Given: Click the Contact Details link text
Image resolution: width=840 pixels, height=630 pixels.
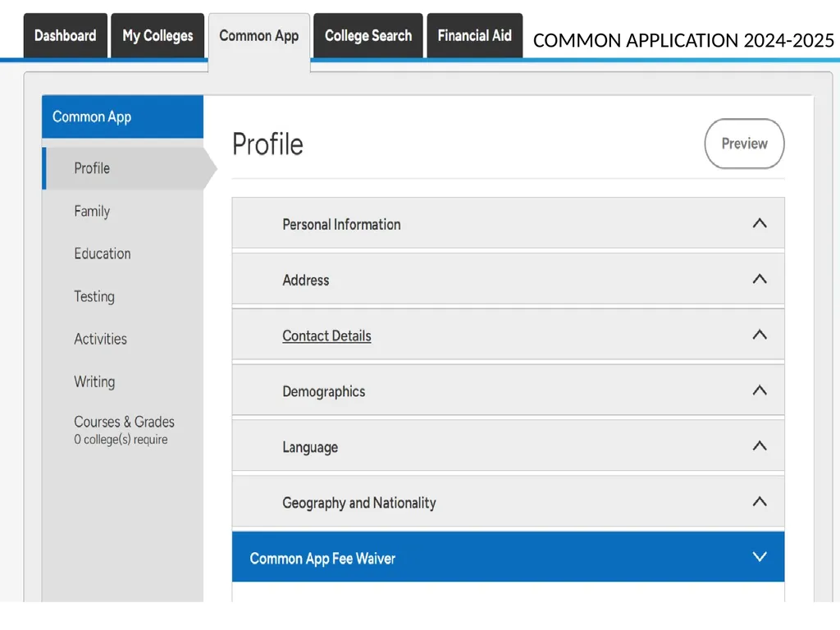Looking at the screenshot, I should click(326, 336).
